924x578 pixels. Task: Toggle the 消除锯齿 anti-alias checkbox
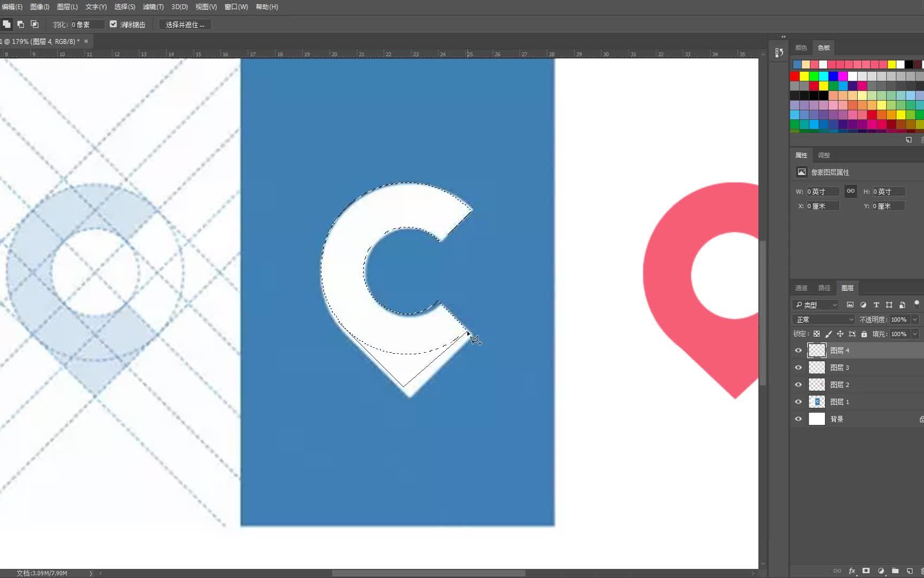113,24
